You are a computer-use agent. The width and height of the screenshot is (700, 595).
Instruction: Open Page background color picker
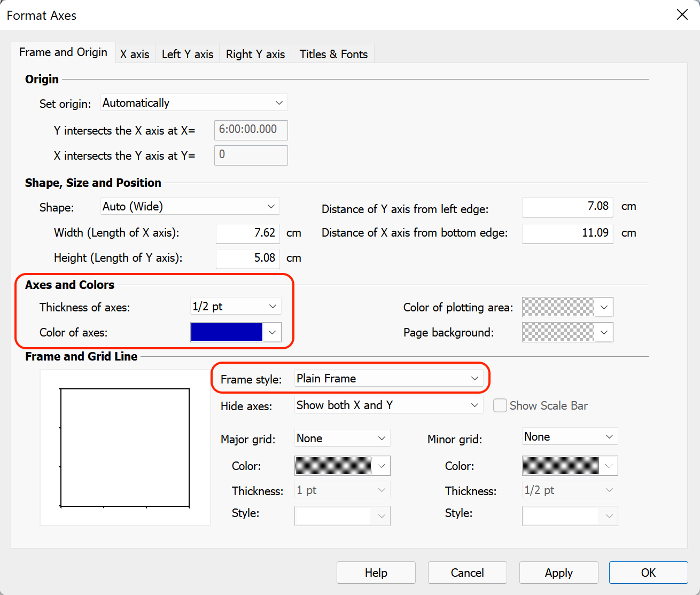point(567,332)
